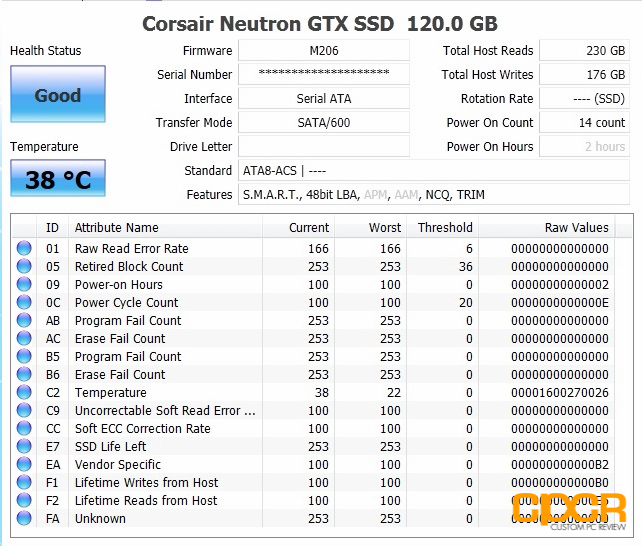Click the Transfer Mode SATA/600 field
The width and height of the screenshot is (642, 546).
pos(324,122)
